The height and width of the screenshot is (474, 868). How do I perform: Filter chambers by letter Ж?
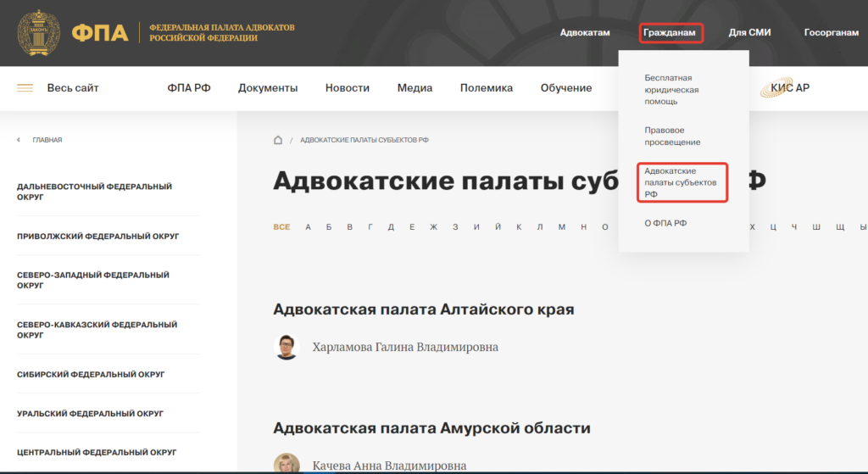pos(433,227)
